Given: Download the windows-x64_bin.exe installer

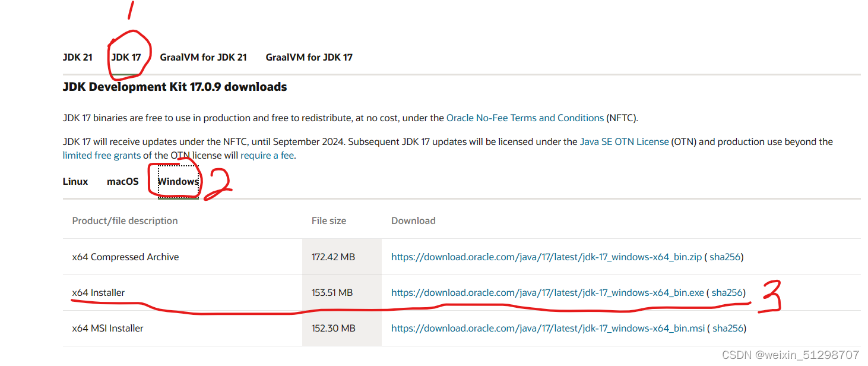Looking at the screenshot, I should point(547,292).
